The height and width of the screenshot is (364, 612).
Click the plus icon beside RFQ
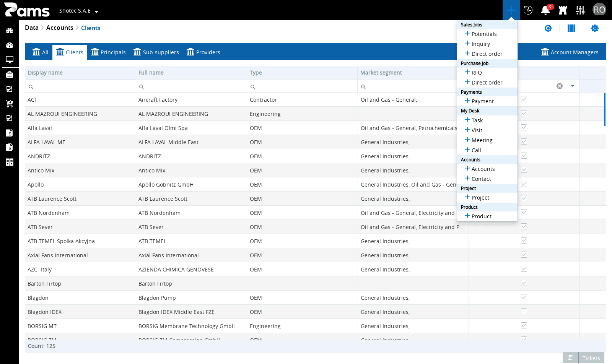pyautogui.click(x=467, y=72)
